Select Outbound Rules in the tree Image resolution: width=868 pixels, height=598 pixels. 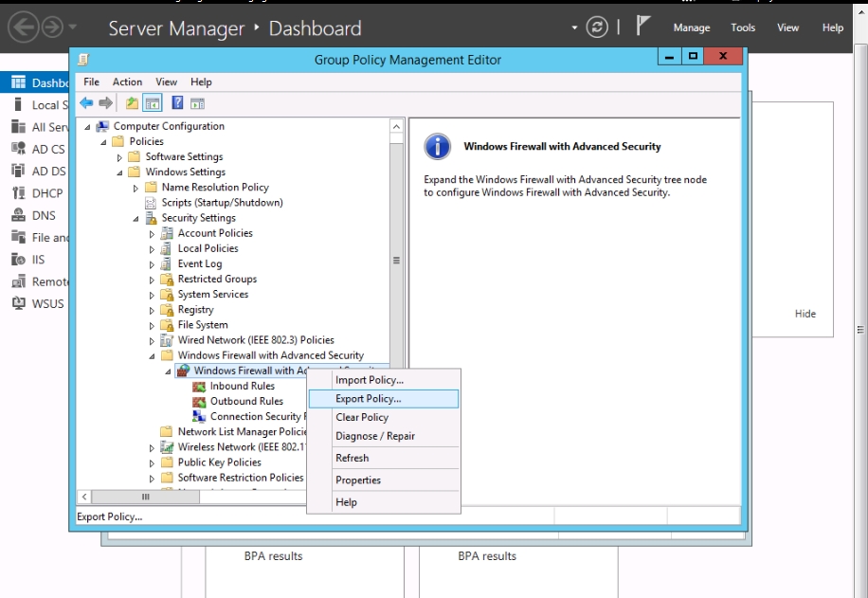coord(246,401)
